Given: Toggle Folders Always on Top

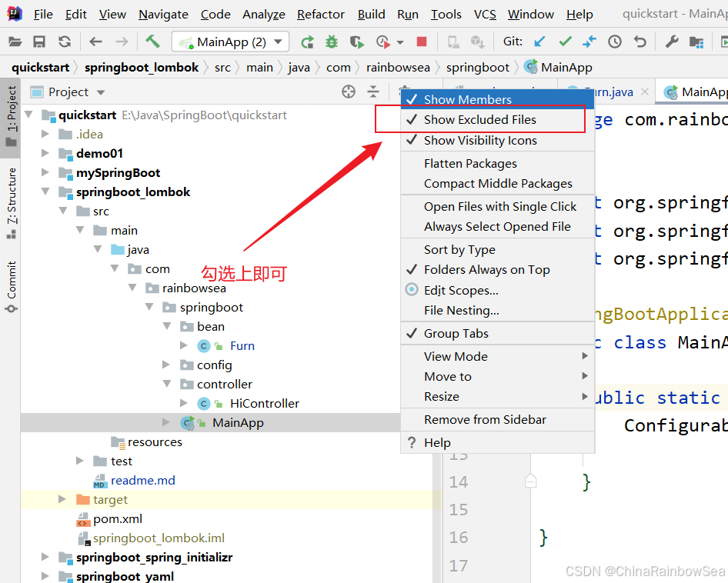Looking at the screenshot, I should 486,269.
